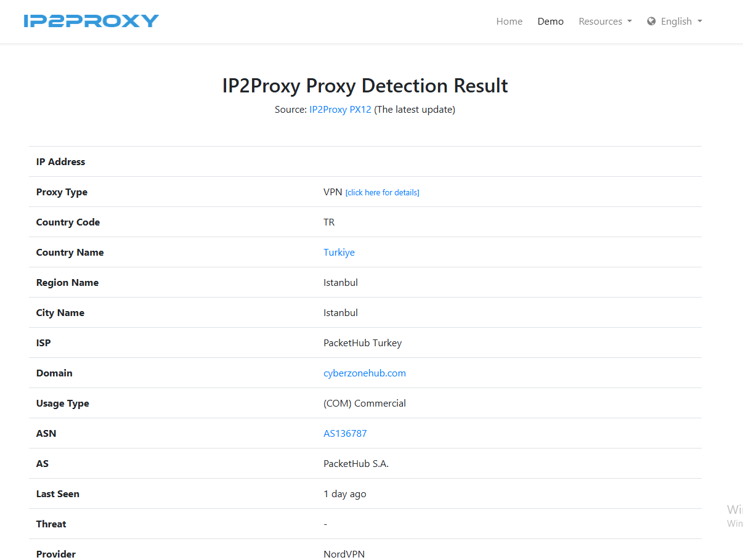Select the 'VPN' proxy type value
Image resolution: width=743 pixels, height=560 pixels.
tap(333, 192)
